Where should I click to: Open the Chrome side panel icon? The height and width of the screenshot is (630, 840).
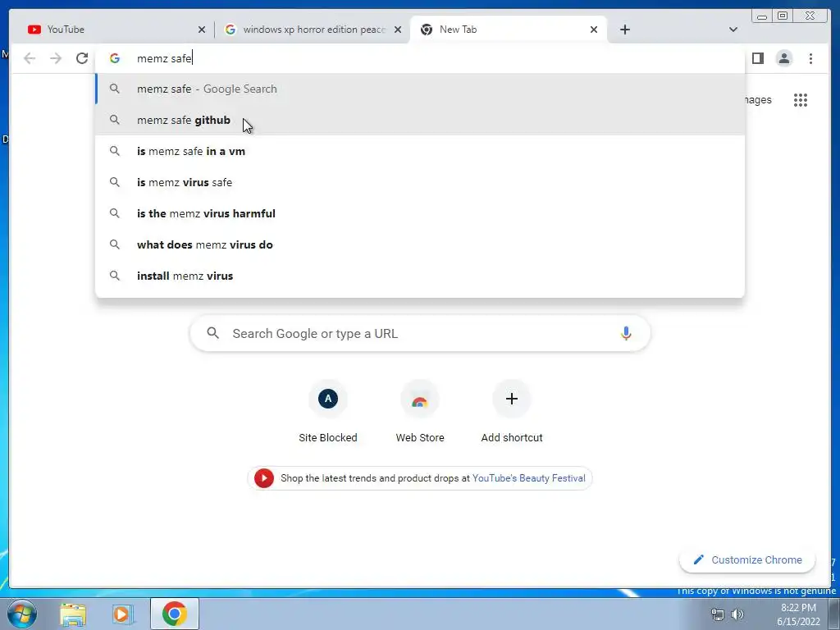pos(757,58)
